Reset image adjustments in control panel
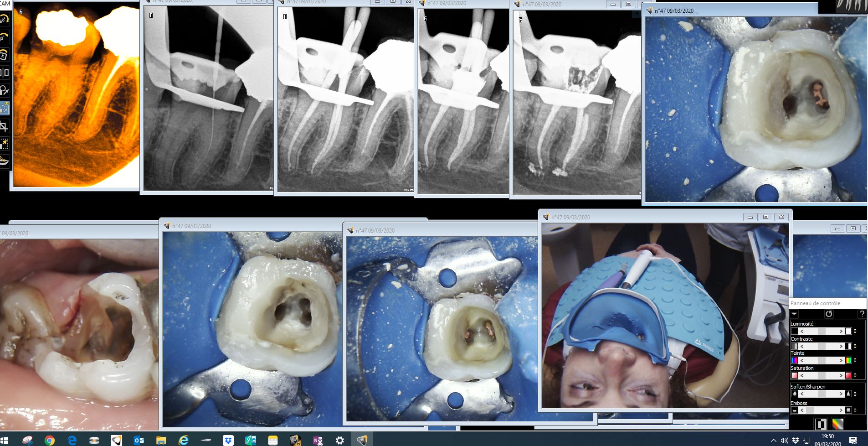The width and height of the screenshot is (868, 446). tap(828, 314)
